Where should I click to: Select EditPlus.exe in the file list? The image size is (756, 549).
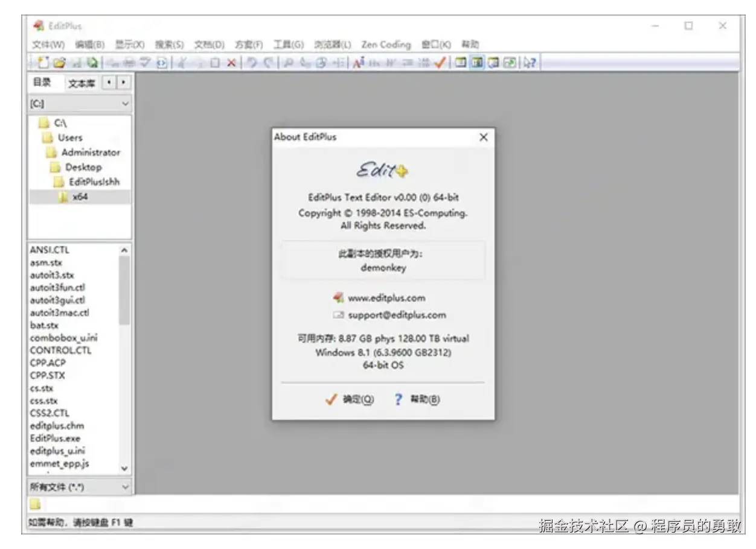pyautogui.click(x=55, y=438)
